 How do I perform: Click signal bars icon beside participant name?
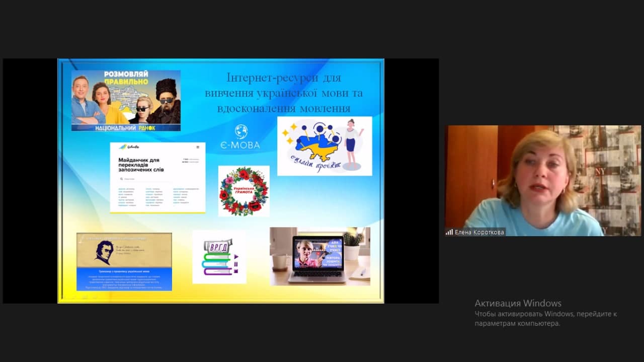449,232
